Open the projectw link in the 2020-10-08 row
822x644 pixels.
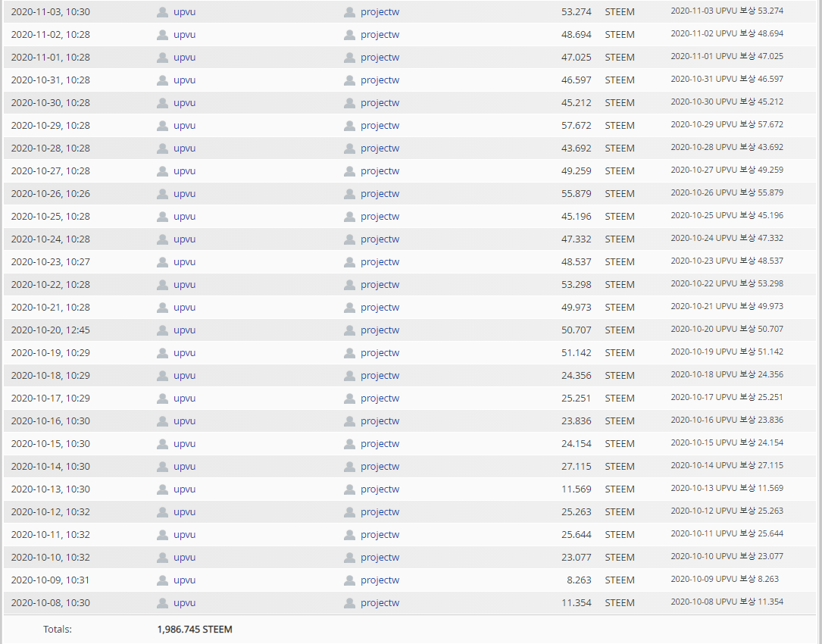(x=380, y=603)
